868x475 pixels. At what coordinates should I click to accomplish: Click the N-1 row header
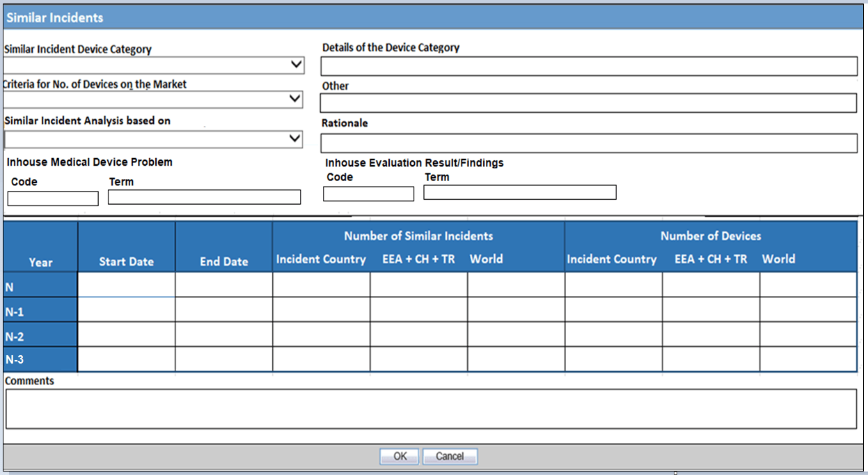[x=40, y=309]
